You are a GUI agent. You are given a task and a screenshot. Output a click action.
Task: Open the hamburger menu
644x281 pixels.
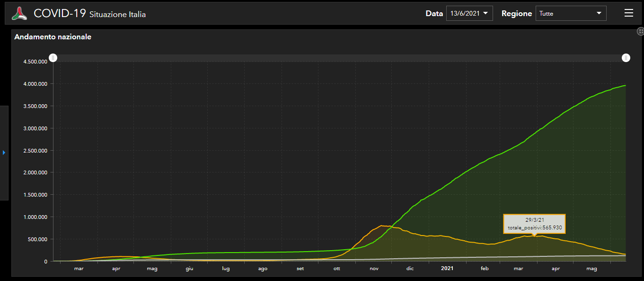coord(628,13)
